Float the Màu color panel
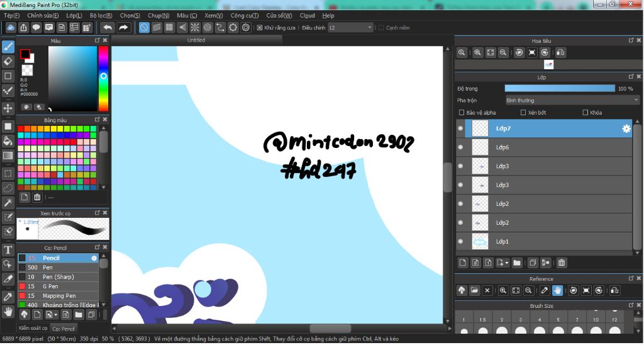644x345 pixels. pyautogui.click(x=97, y=40)
